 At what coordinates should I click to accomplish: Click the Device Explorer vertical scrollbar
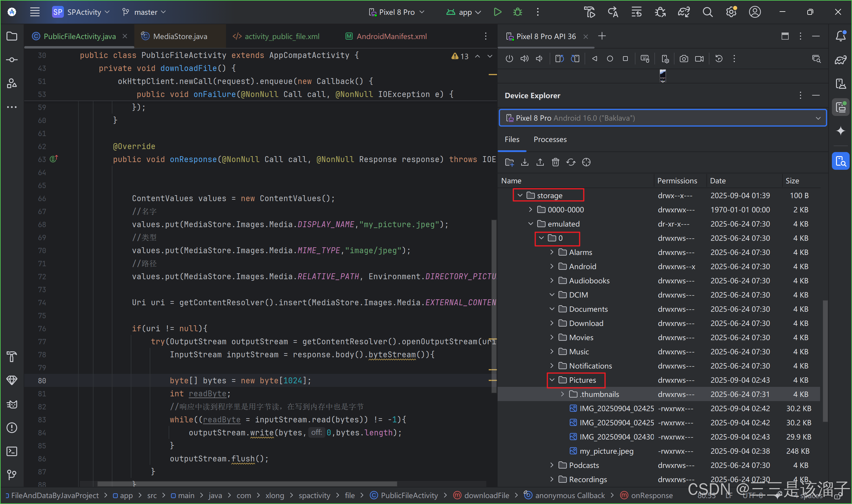pos(825,361)
